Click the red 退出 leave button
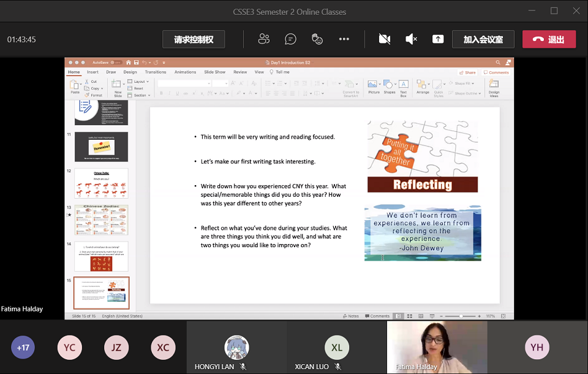Screen dimensions: 588x374 coord(549,39)
